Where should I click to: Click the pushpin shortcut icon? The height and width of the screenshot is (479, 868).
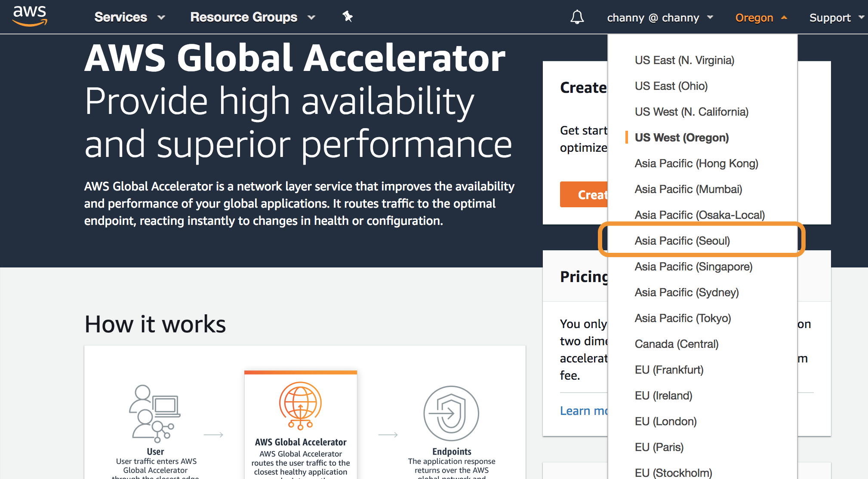348,17
